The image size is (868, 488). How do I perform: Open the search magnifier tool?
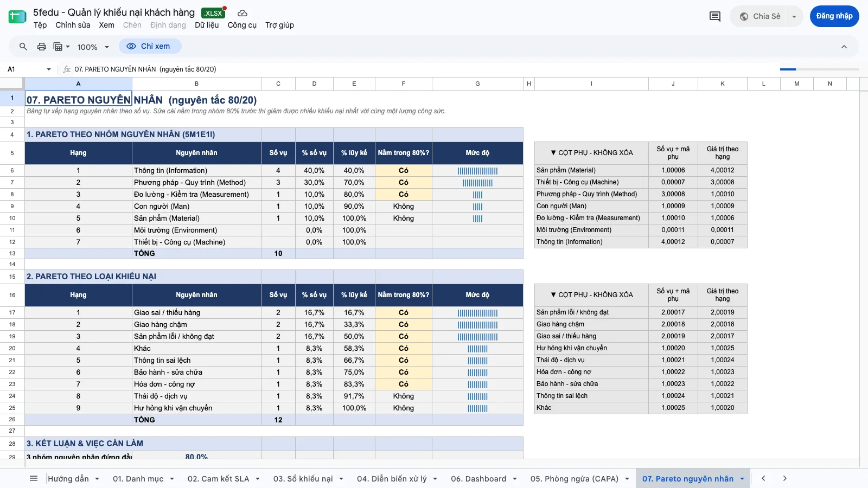click(23, 47)
